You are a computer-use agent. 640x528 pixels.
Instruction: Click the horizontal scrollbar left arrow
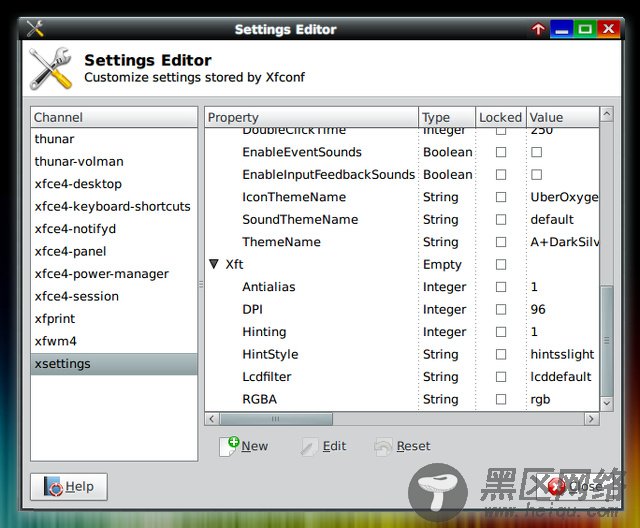[x=211, y=419]
